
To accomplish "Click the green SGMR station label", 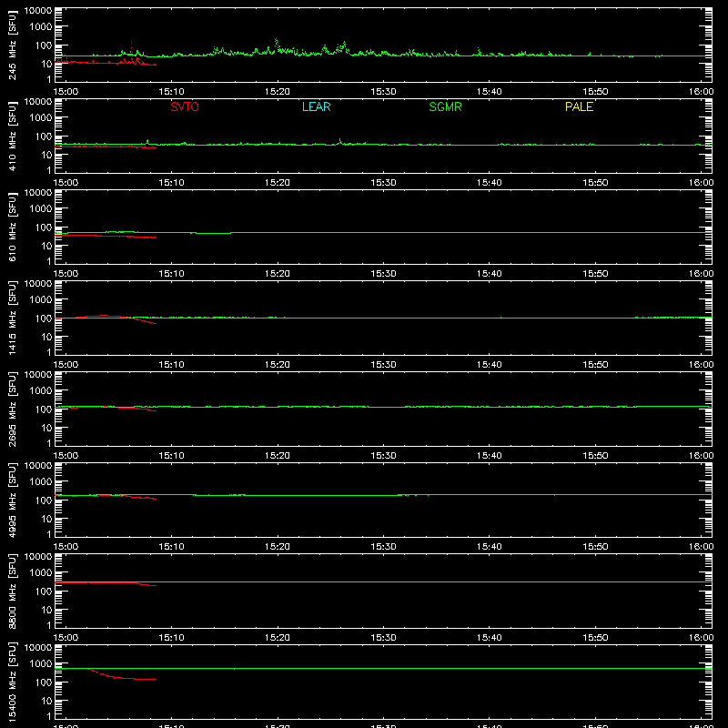I will pyautogui.click(x=445, y=106).
